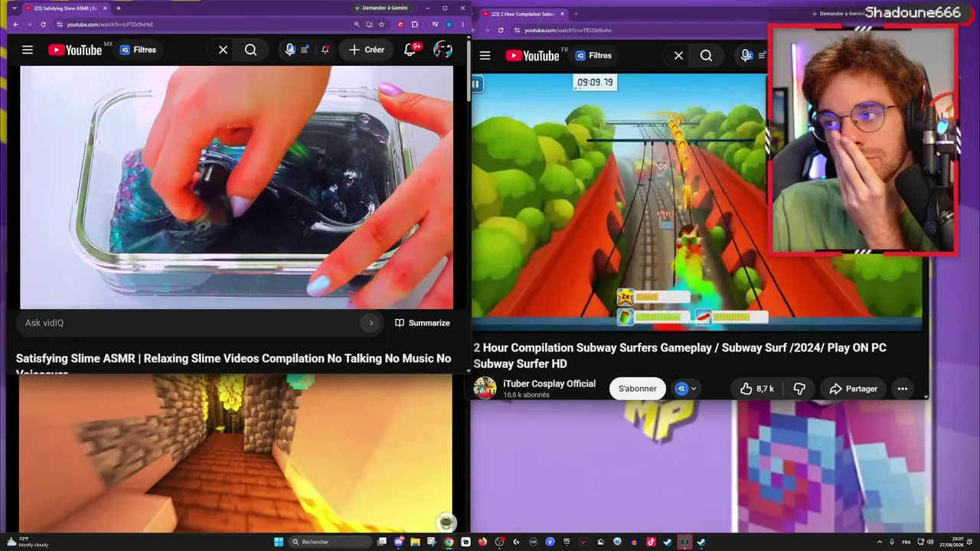Open the iTuber Cosplay Official channel name
Viewport: 980px width, 551px height.
click(549, 383)
